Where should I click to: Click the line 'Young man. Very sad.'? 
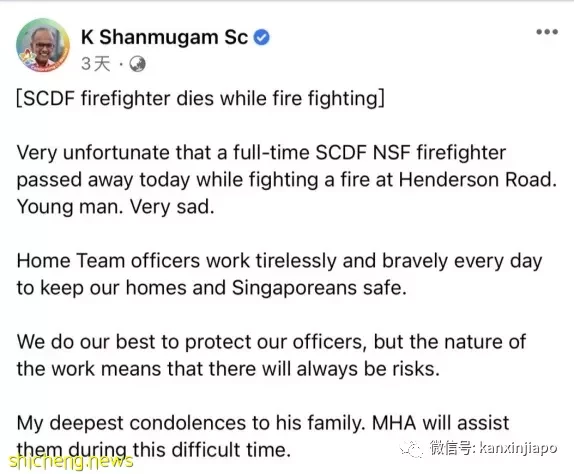116,207
